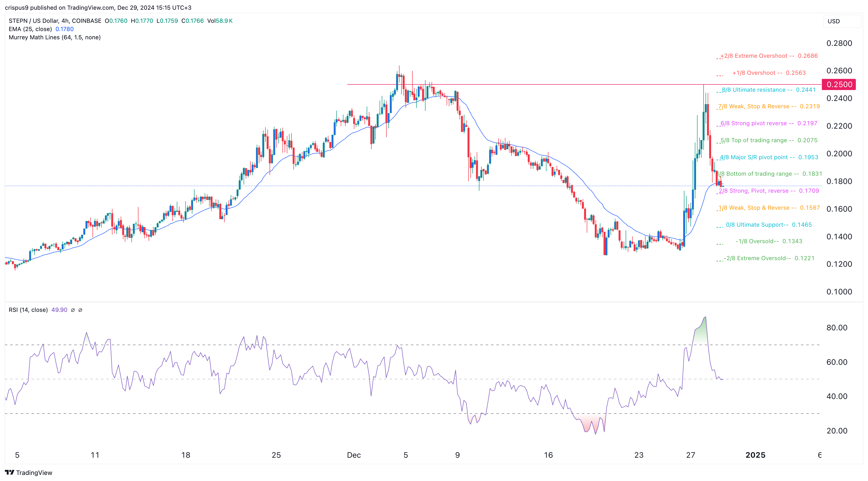Click the first RSI settings circle icon
Image resolution: width=868 pixels, height=481 pixels.
[x=73, y=310]
